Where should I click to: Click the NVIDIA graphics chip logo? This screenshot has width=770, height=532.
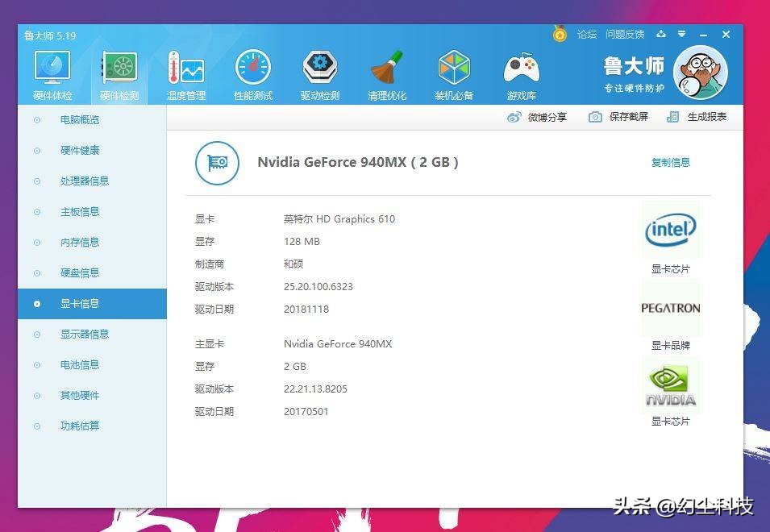point(670,384)
